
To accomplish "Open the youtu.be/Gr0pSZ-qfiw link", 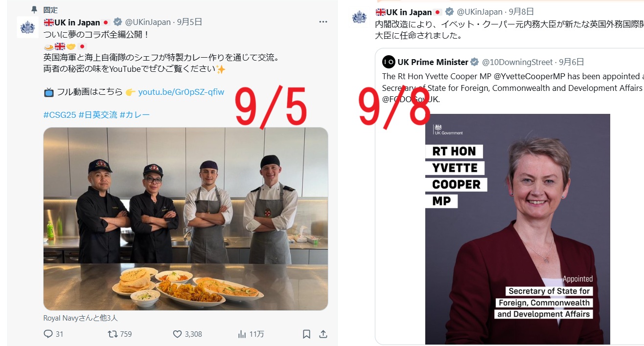I will [181, 92].
